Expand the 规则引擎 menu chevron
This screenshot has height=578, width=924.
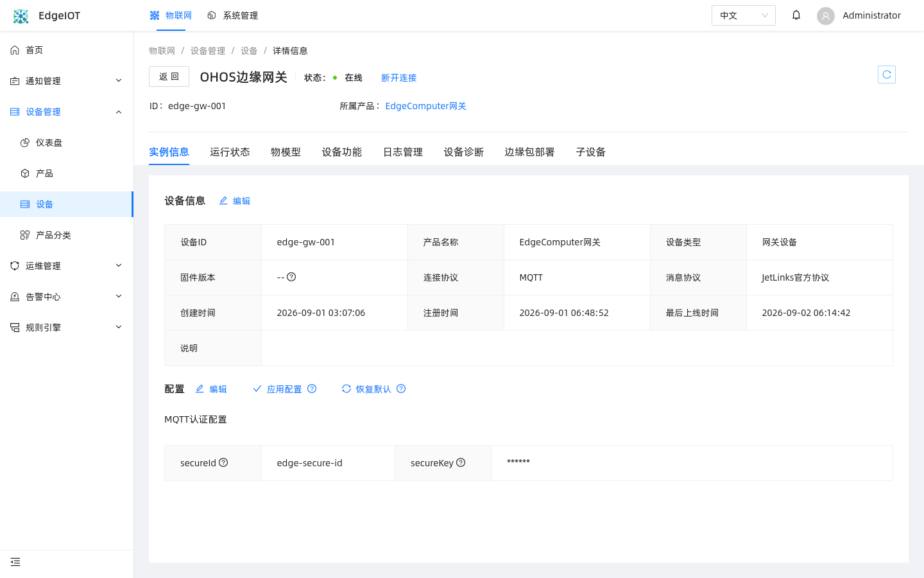point(119,327)
